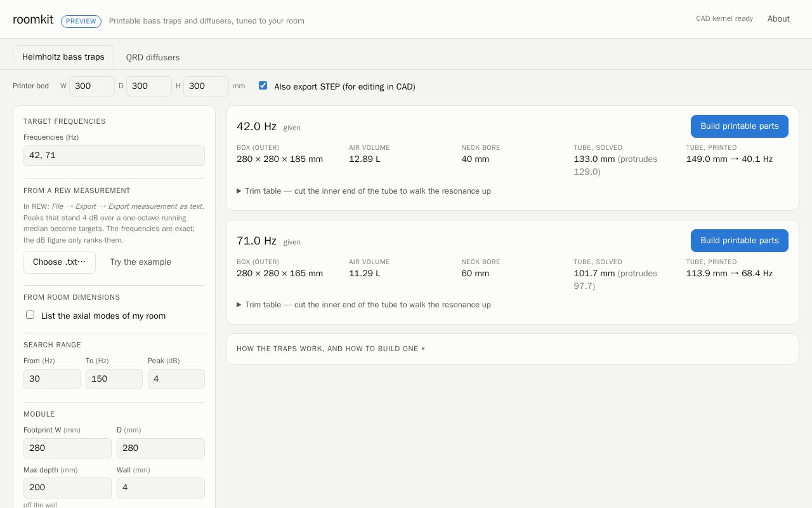Click air volume 11.29 L value
Screen dimensions: 812x508
(x=365, y=274)
